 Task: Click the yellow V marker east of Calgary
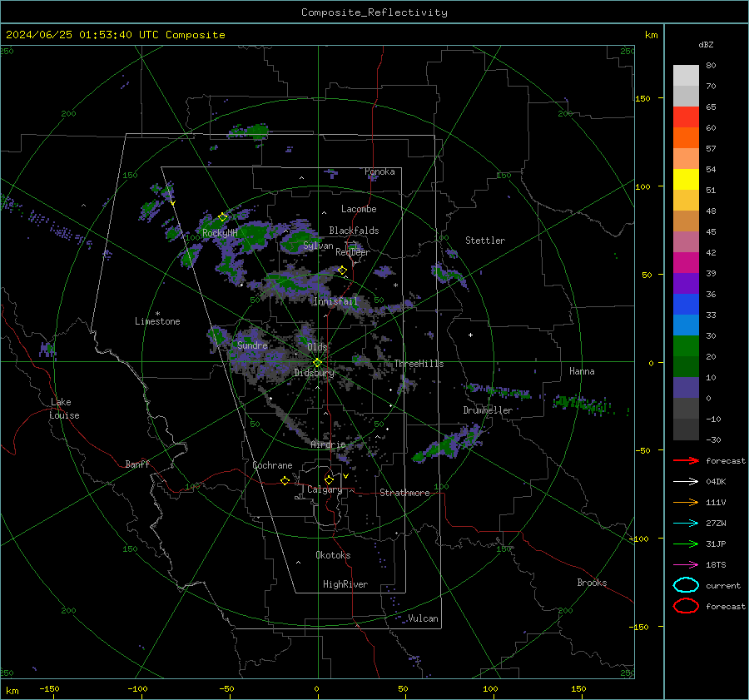[345, 476]
